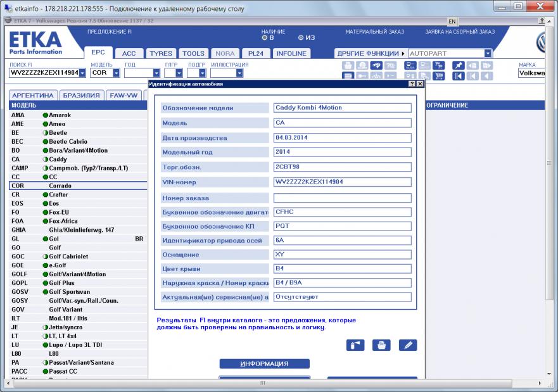Click the horizontal scrollbar right arrow
This screenshot has height=392, width=558.
pyautogui.click(x=540, y=383)
